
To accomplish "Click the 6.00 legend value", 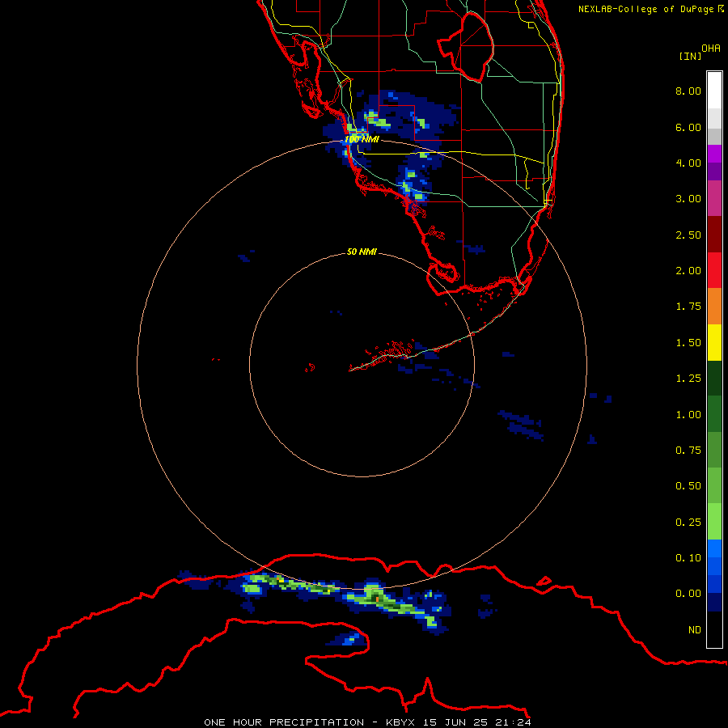I will pyautogui.click(x=688, y=127).
